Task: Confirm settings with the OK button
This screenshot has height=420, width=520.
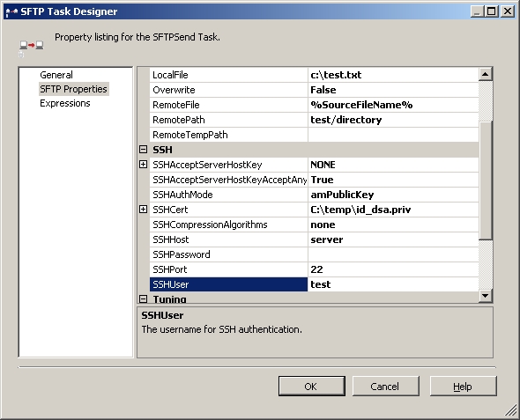Action: coord(312,387)
